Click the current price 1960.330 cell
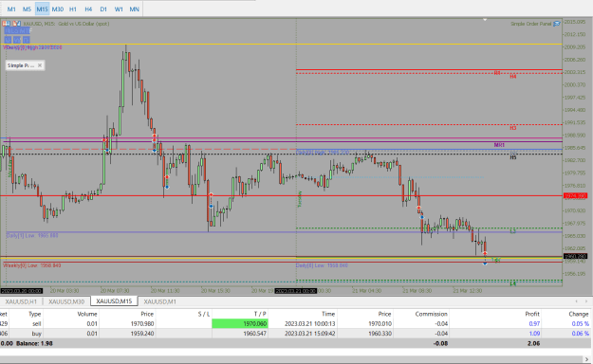 pyautogui.click(x=380, y=334)
